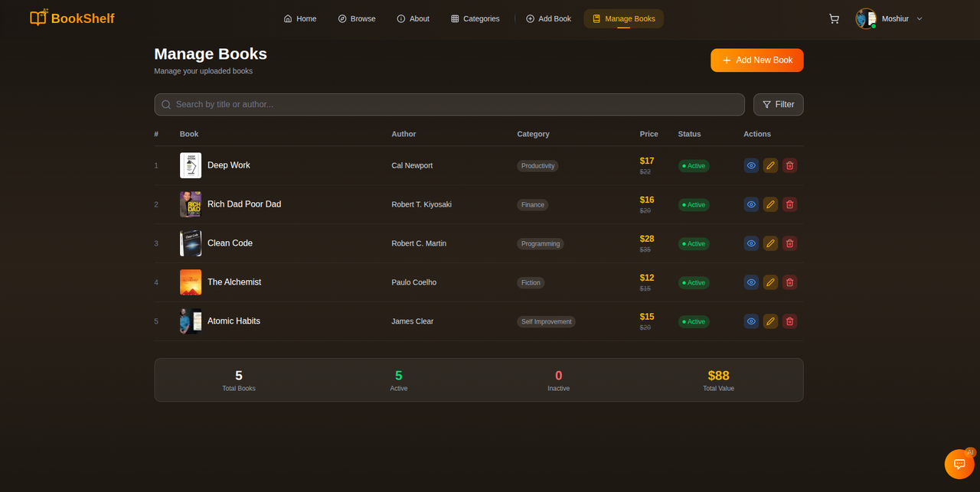The height and width of the screenshot is (492, 980).
Task: Click the Self Improvement category tag
Action: (x=546, y=321)
